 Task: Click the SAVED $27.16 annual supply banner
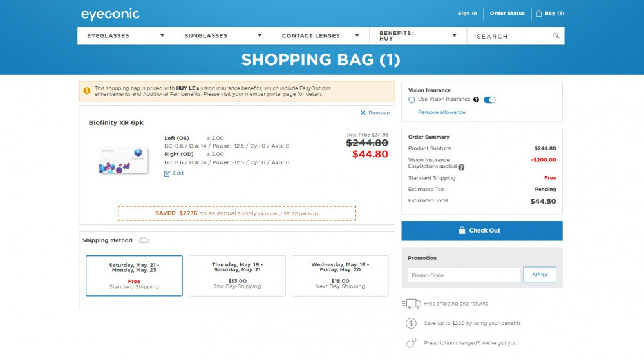[x=237, y=213]
